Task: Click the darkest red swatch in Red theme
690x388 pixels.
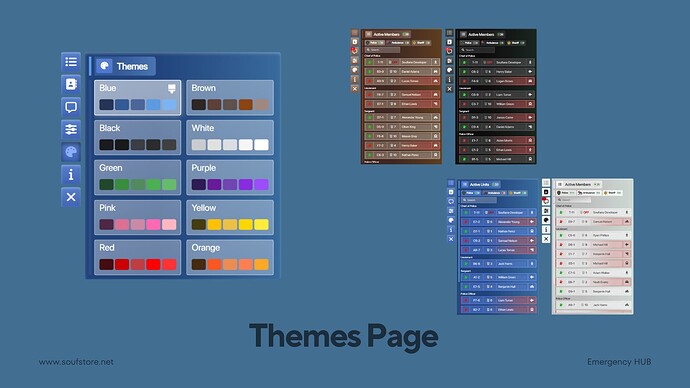Action: (x=106, y=264)
